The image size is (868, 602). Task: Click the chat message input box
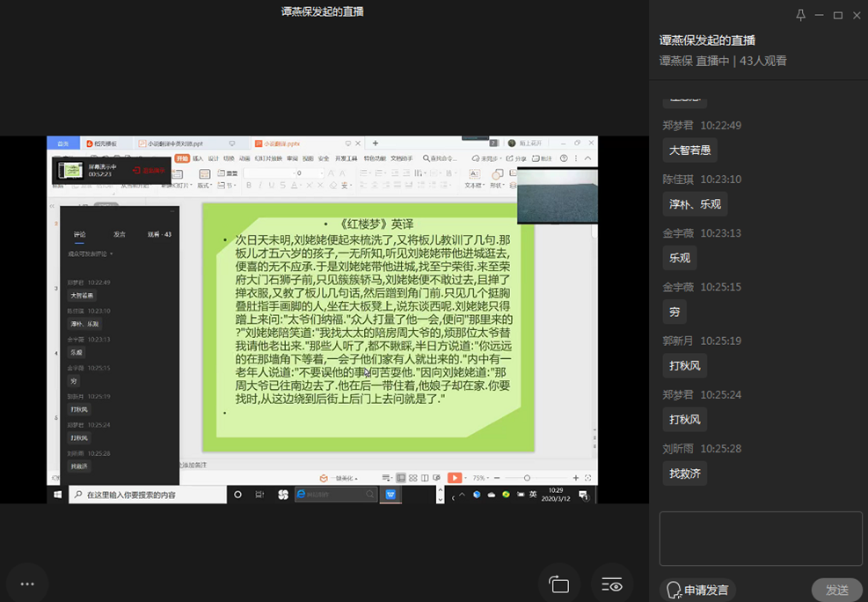coord(761,539)
